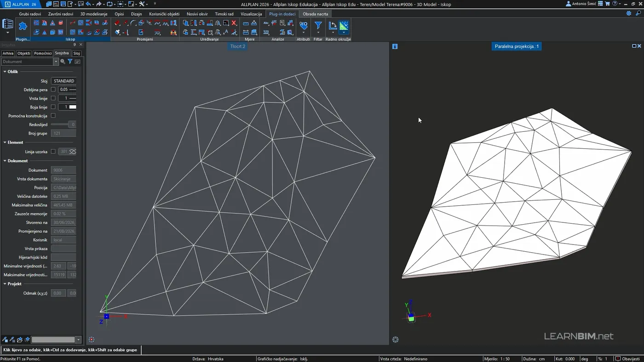Click the red X delete icon in Uređivanje

(x=234, y=23)
